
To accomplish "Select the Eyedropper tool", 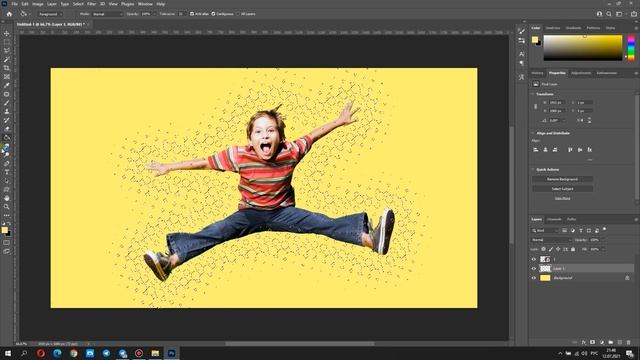I will pyautogui.click(x=7, y=85).
